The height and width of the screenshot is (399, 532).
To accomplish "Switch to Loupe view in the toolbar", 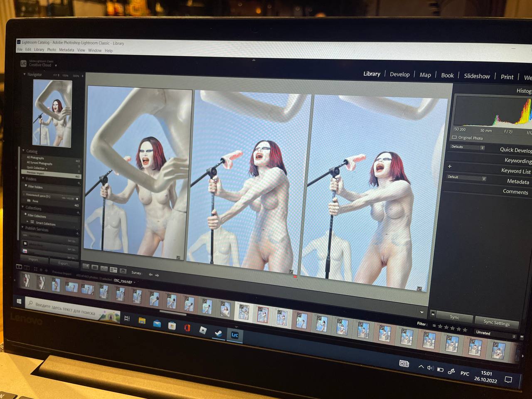I will click(x=95, y=267).
